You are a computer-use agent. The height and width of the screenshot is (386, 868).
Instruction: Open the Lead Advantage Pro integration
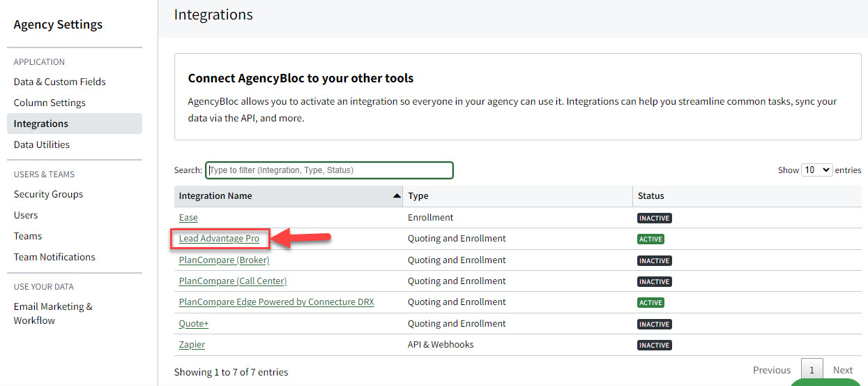pos(219,239)
